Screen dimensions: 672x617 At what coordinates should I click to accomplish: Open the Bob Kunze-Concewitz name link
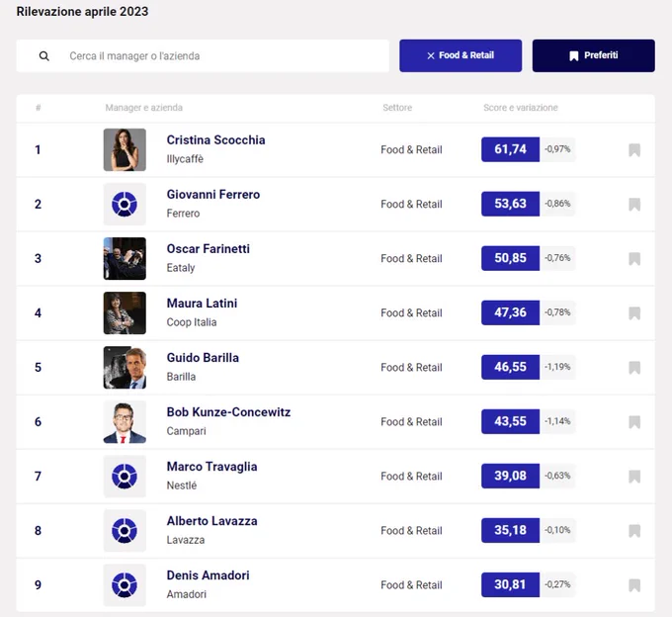(228, 412)
